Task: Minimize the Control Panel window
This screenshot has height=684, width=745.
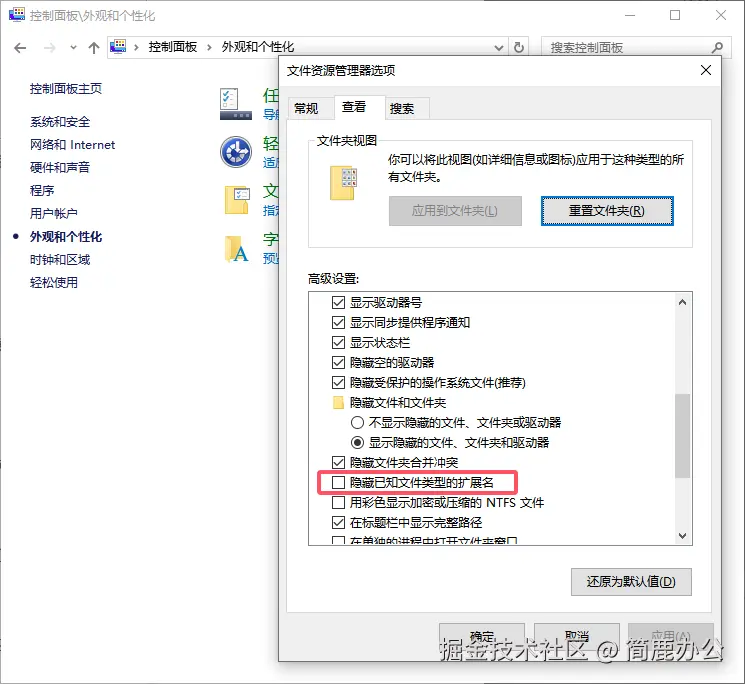Action: 630,15
